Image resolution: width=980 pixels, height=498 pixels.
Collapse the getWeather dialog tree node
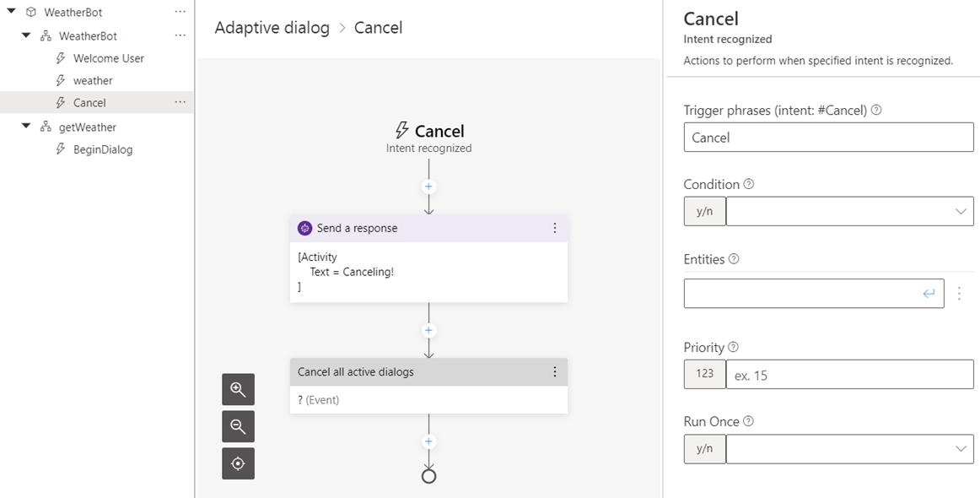pyautogui.click(x=26, y=127)
